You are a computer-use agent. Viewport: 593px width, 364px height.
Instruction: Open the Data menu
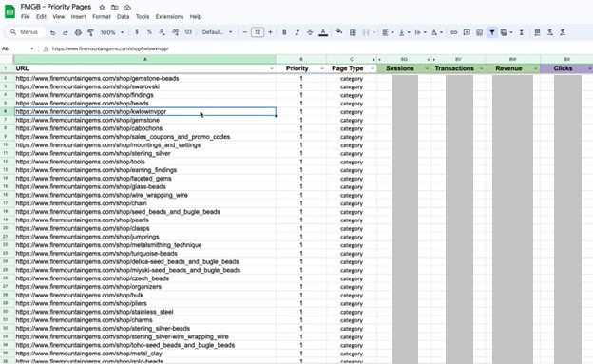(x=123, y=17)
